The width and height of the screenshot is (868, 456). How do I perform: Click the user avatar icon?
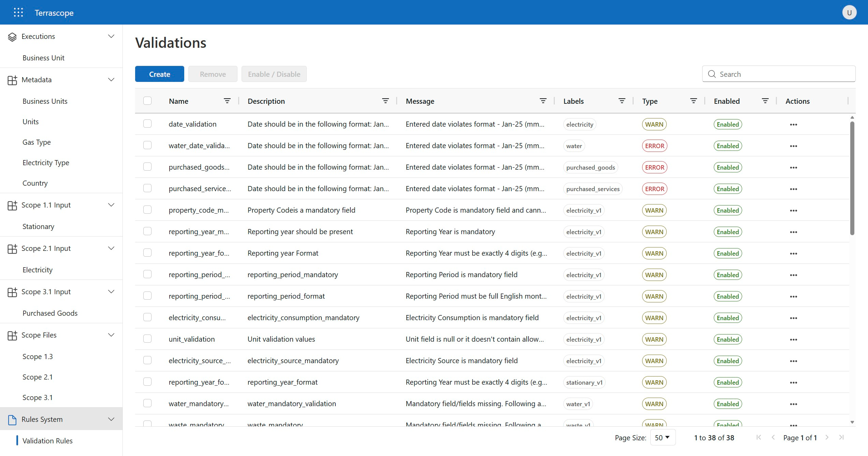(x=849, y=13)
